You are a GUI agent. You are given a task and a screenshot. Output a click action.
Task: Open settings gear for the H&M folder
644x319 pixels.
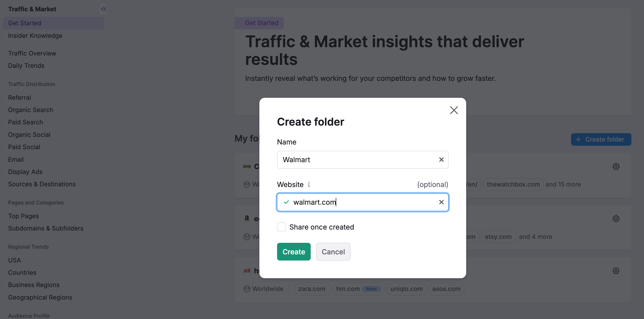(616, 271)
